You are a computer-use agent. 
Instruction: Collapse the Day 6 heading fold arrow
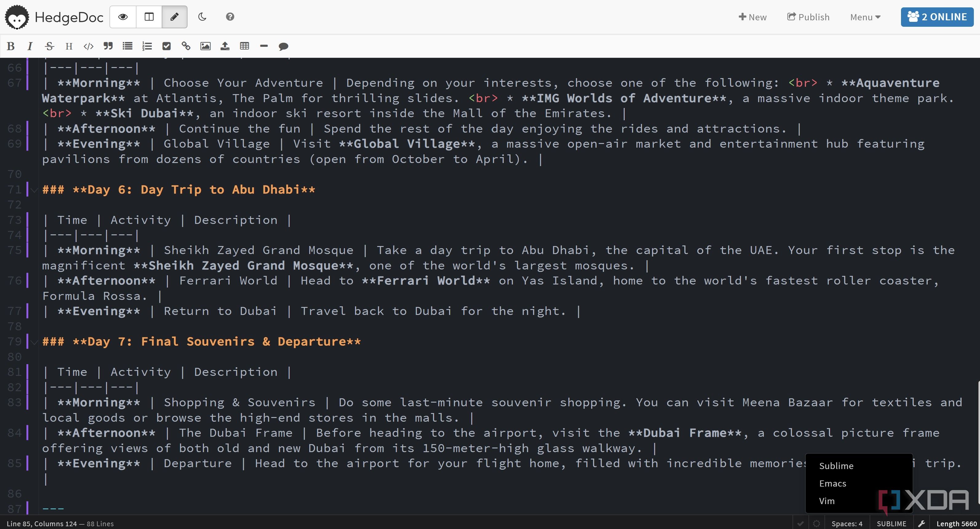pos(34,190)
